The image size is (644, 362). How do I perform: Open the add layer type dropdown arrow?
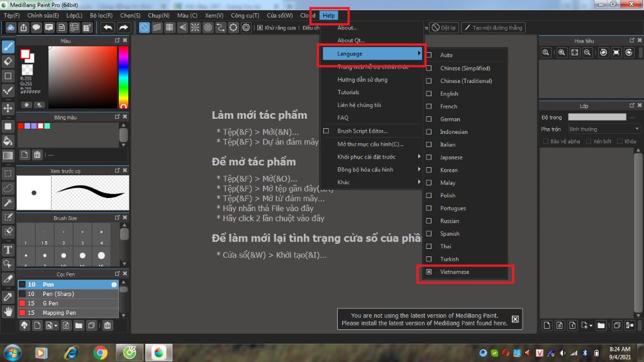tap(591, 326)
